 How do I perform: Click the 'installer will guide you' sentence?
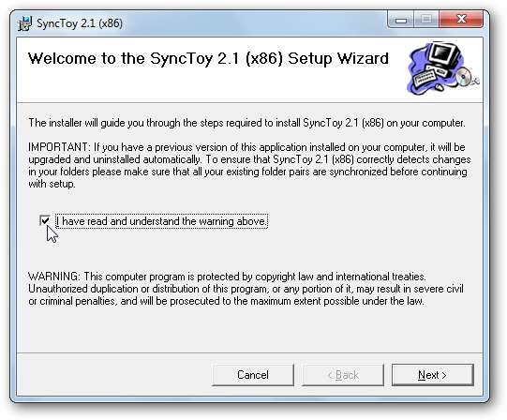[246, 123]
